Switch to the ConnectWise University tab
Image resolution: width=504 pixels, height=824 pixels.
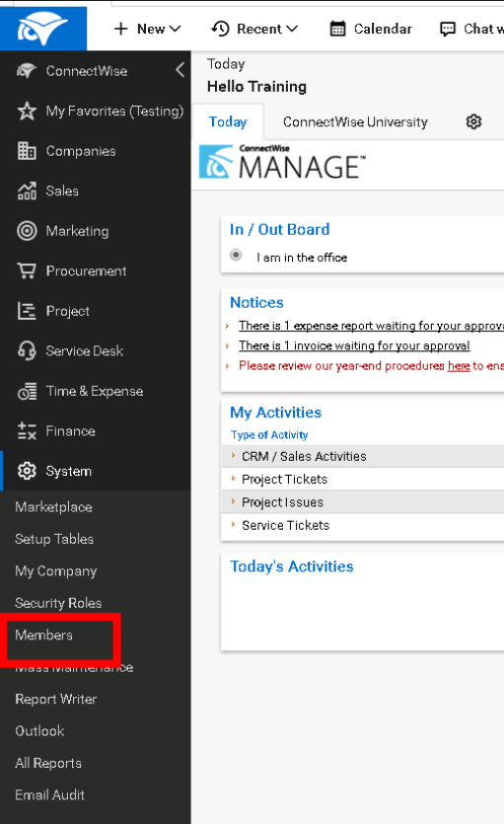[355, 122]
